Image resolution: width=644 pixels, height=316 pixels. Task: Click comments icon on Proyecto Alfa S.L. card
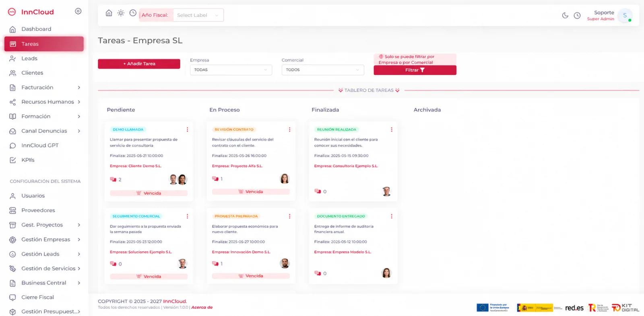215,179
